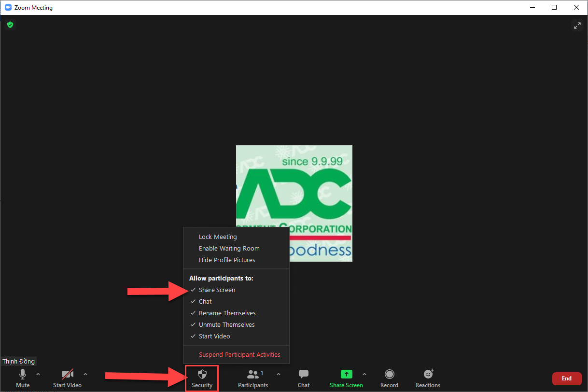Screen dimensions: 588x392
Task: Expand video options arrow beside Start Video
Action: pos(85,374)
